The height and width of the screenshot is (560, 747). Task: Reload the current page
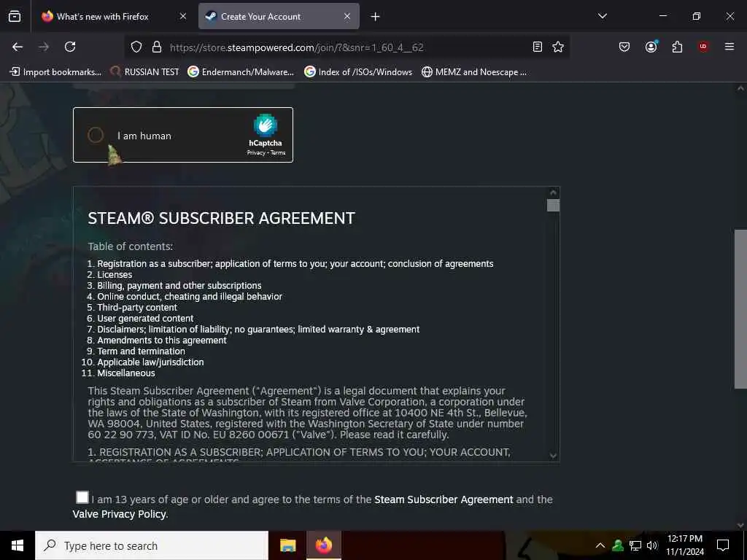click(x=70, y=47)
